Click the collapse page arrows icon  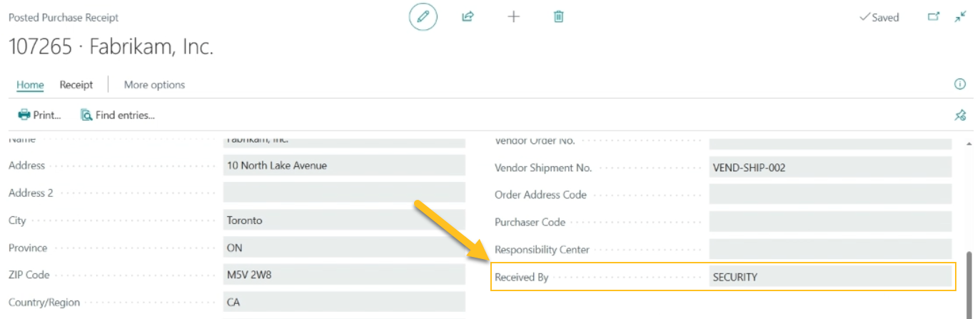[960, 16]
